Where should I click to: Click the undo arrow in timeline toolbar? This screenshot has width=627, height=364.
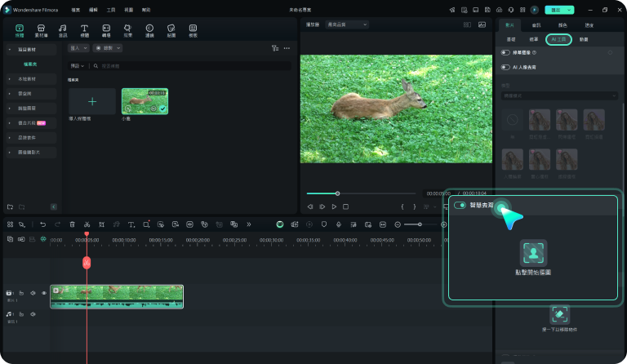coord(42,224)
